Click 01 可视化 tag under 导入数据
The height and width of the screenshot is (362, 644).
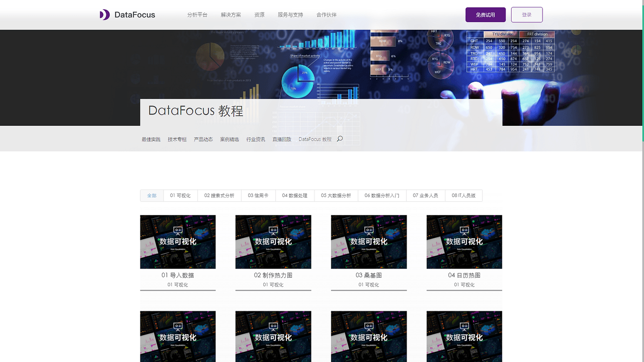(178, 285)
